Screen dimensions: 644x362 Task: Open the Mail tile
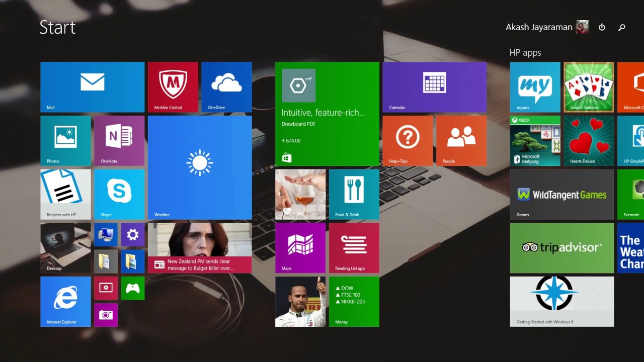click(x=92, y=87)
